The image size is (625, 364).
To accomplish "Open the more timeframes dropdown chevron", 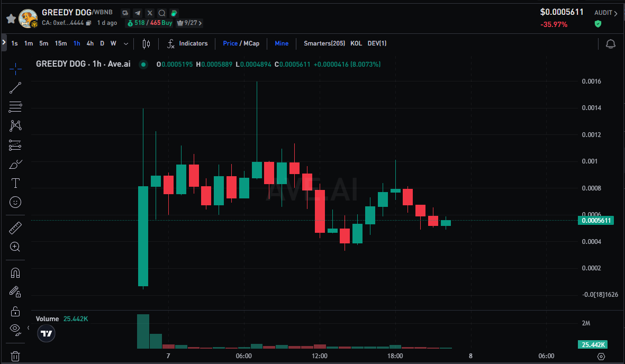I will 126,44.
